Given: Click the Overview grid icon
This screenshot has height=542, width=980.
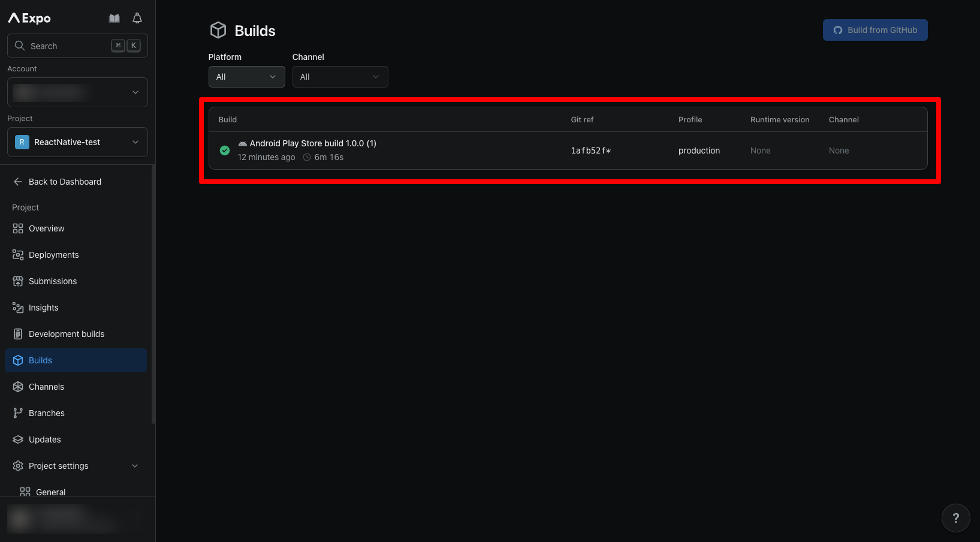Looking at the screenshot, I should click(18, 228).
